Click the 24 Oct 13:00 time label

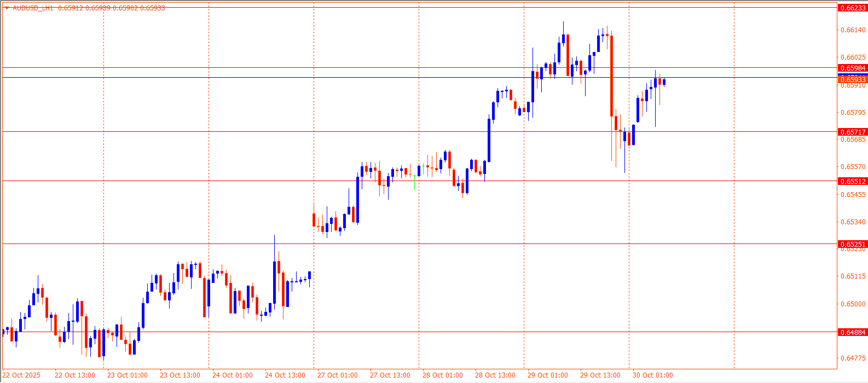(285, 375)
